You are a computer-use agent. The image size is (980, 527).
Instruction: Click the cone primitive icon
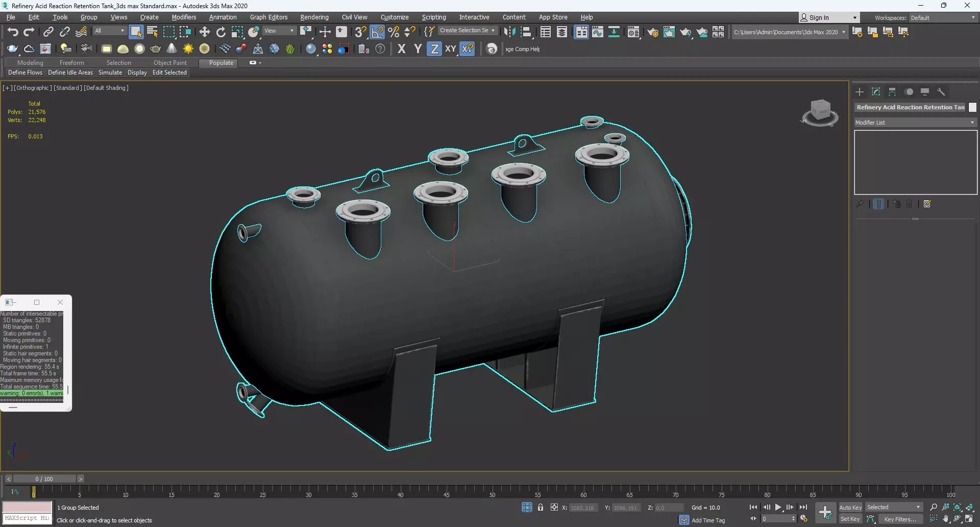coord(172,49)
